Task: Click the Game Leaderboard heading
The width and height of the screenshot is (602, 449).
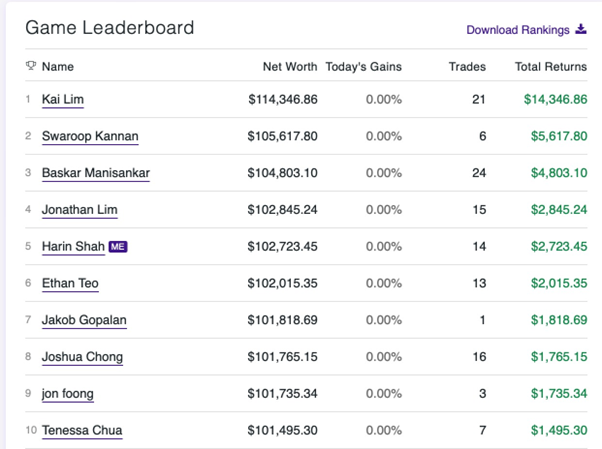Action: [x=110, y=28]
